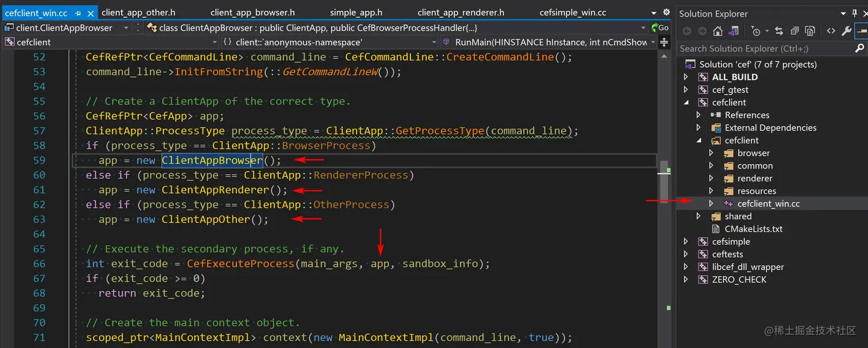Image resolution: width=868 pixels, height=348 pixels.
Task: Open the client.ClientAppBrowser scope dropdown
Action: [126, 27]
